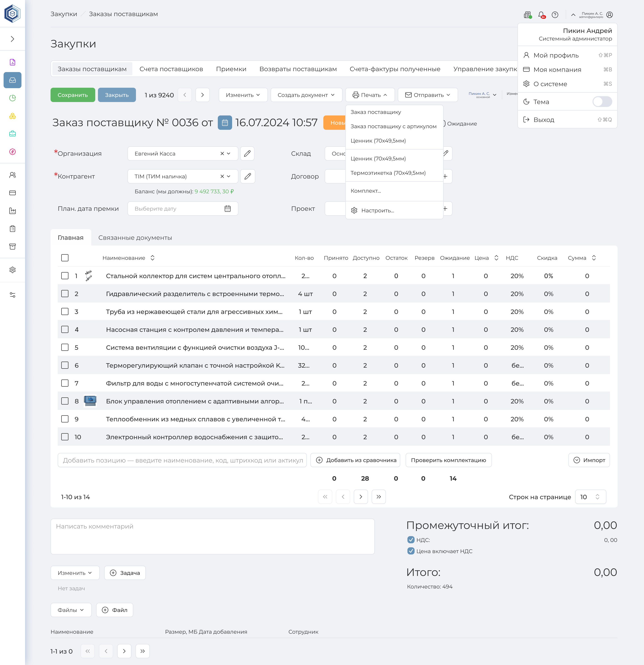This screenshot has height=665, width=644.
Task: Switch to the Связанные документы tab
Action: [135, 237]
